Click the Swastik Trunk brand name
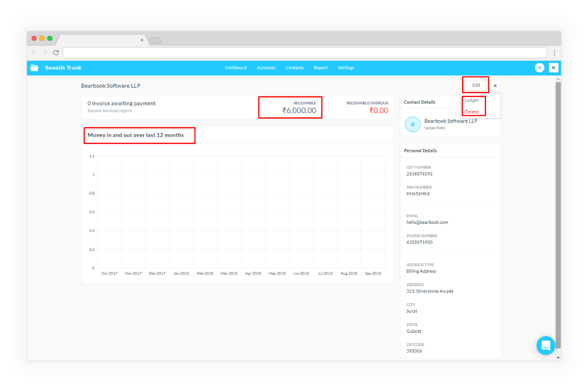588x392 pixels. (x=63, y=68)
